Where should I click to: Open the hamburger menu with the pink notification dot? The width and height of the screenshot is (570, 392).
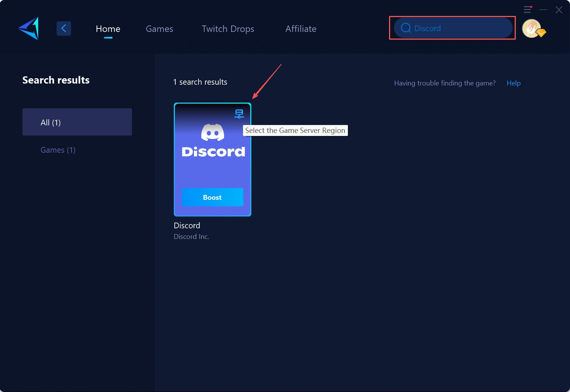tap(527, 9)
